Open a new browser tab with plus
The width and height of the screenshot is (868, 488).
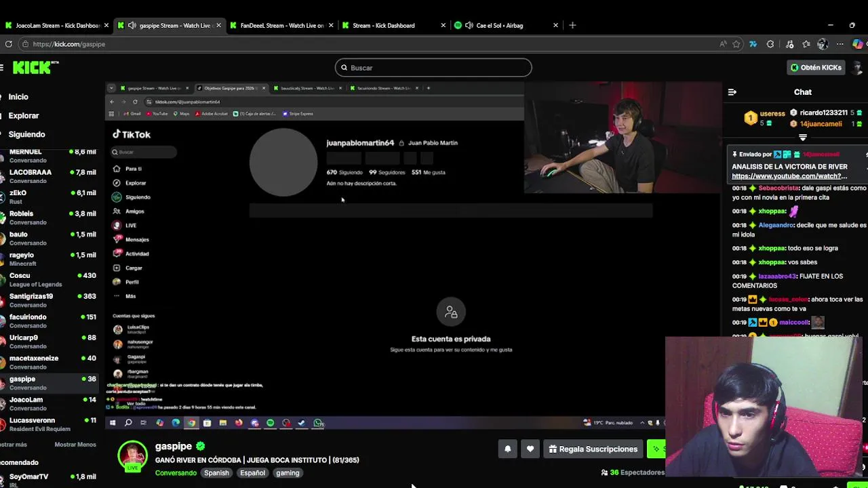[572, 25]
